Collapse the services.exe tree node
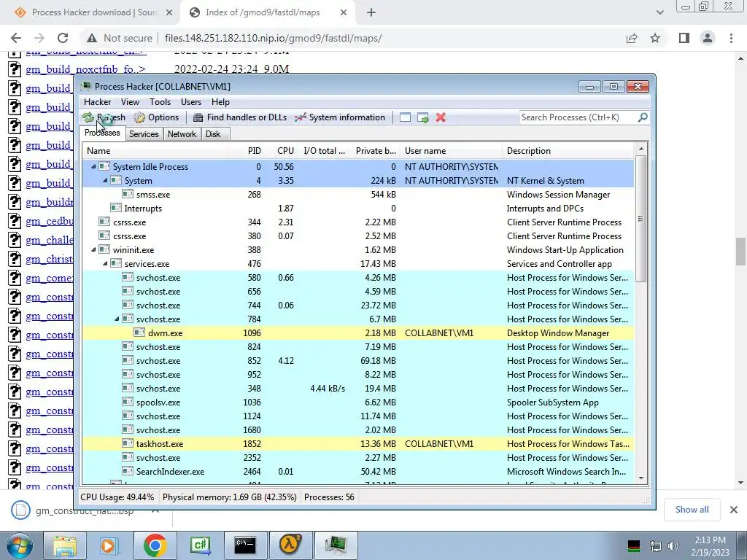 105,263
